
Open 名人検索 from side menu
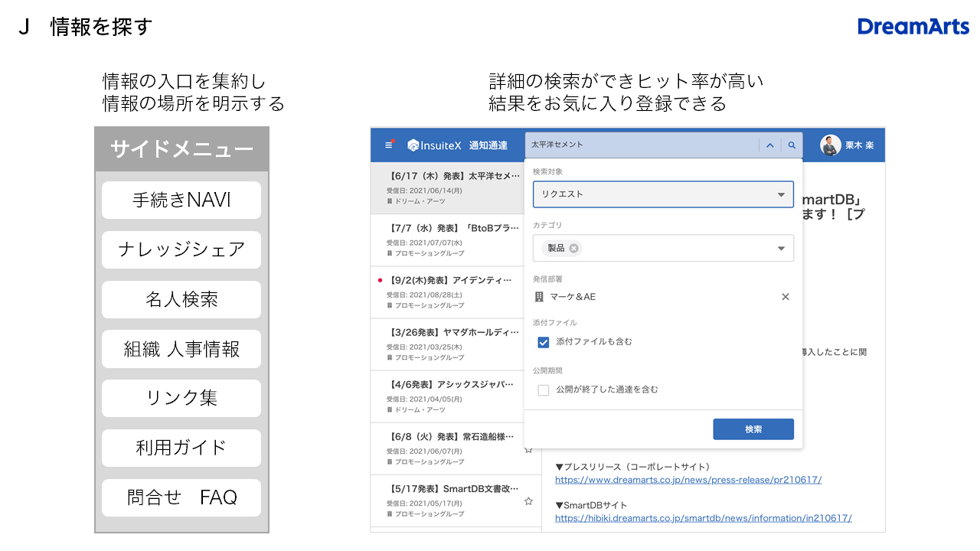[x=181, y=299]
